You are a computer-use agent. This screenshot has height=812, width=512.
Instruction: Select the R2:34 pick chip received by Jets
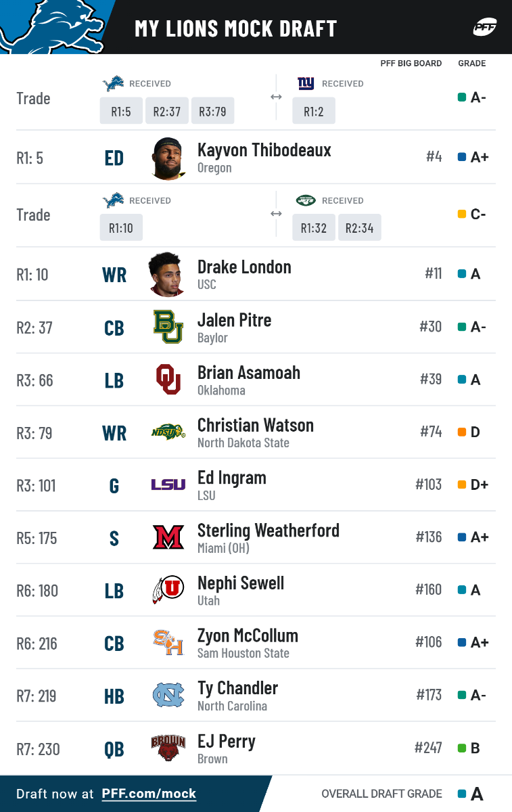[360, 228]
